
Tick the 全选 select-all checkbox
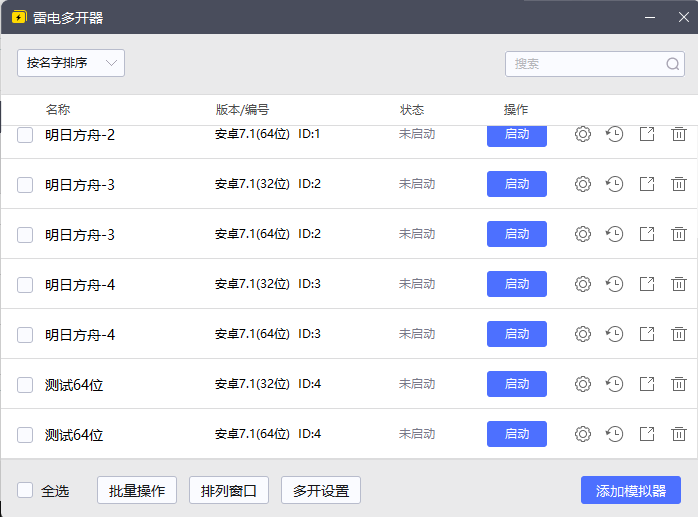(x=26, y=490)
